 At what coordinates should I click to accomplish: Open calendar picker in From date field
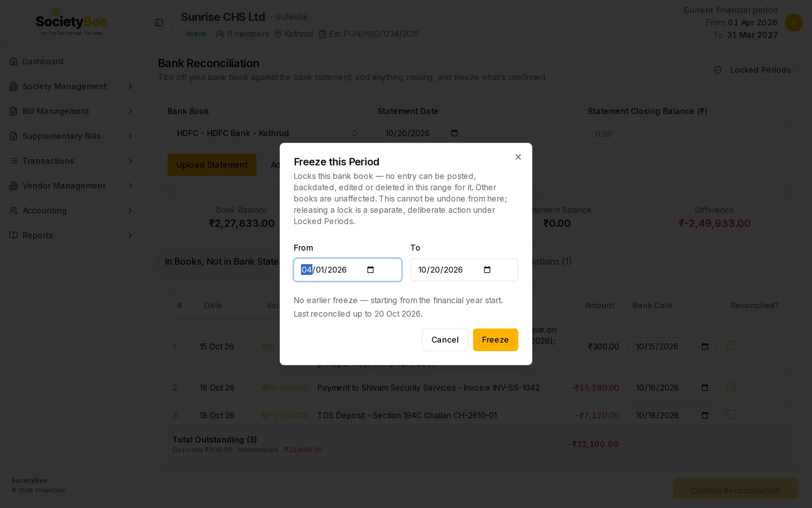370,270
